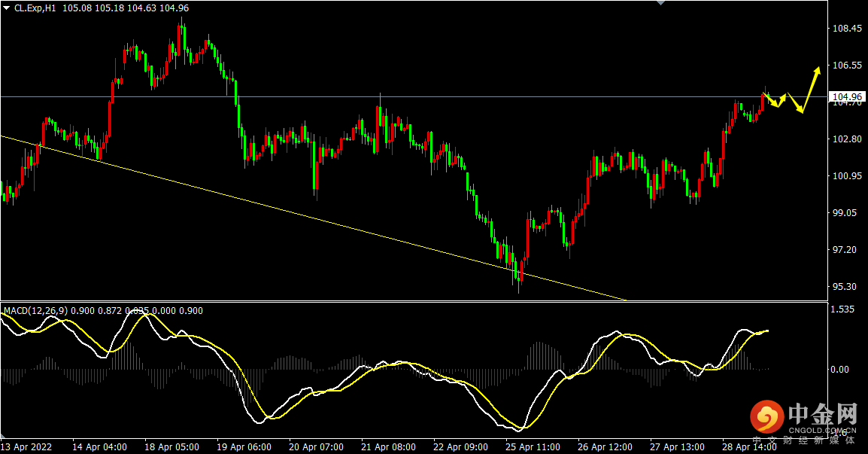
Task: Click the 中金网 orange logo icon
Action: [766, 416]
